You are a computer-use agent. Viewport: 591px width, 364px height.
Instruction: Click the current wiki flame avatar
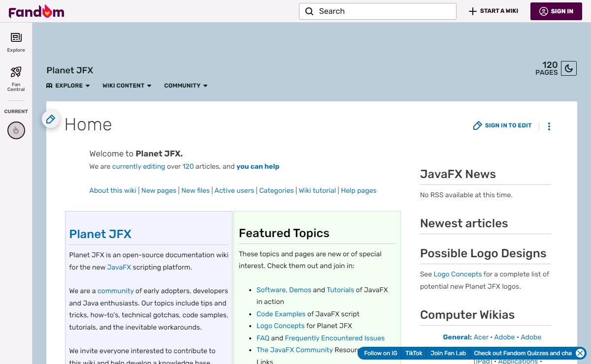(16, 130)
